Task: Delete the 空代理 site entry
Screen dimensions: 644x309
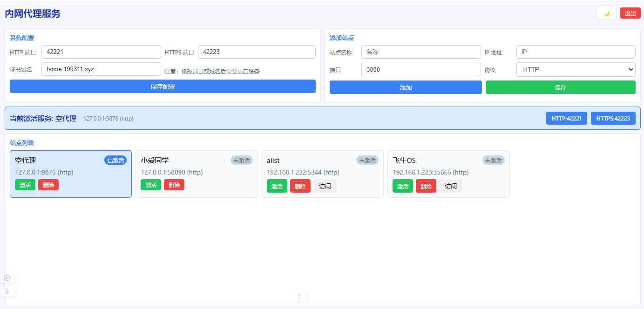Action: 48,185
